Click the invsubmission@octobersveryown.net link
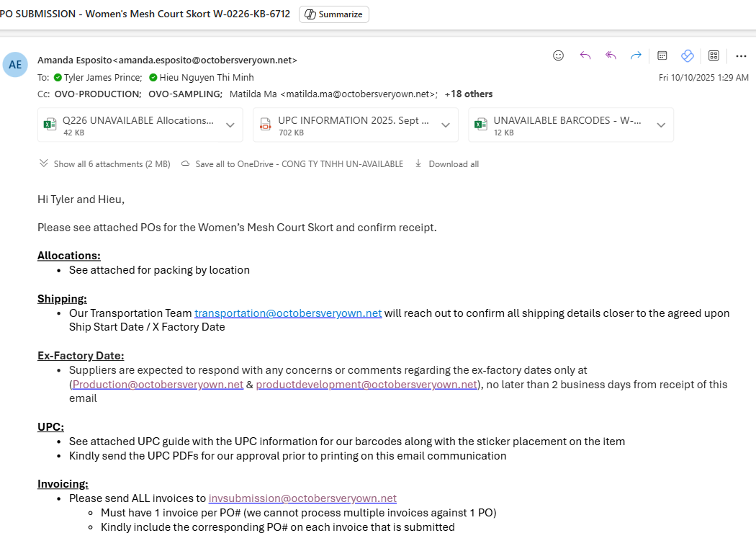The width and height of the screenshot is (756, 533). [302, 498]
